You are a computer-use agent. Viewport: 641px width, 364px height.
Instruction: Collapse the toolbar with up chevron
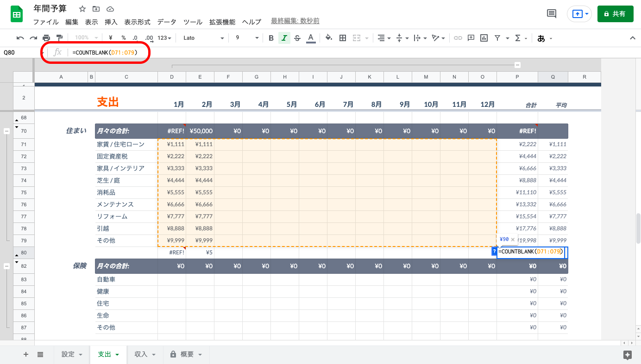(x=633, y=38)
